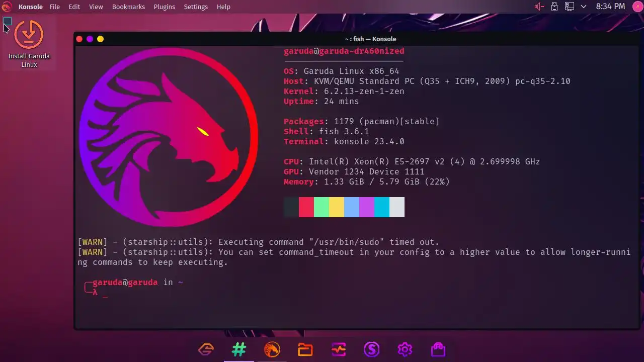Click the violet color block in neofetch output
This screenshot has width=644, height=362.
click(x=367, y=207)
